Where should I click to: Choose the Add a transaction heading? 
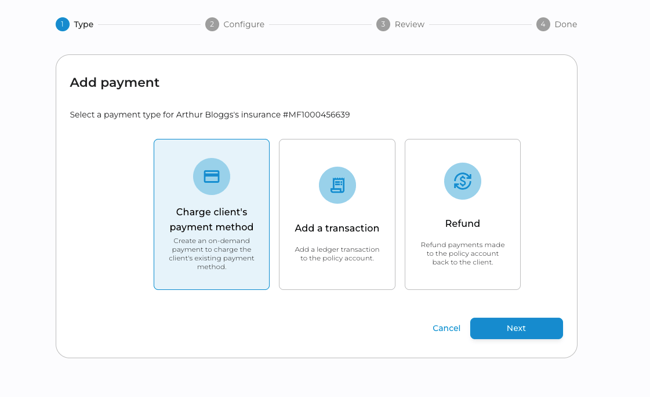[x=337, y=228]
